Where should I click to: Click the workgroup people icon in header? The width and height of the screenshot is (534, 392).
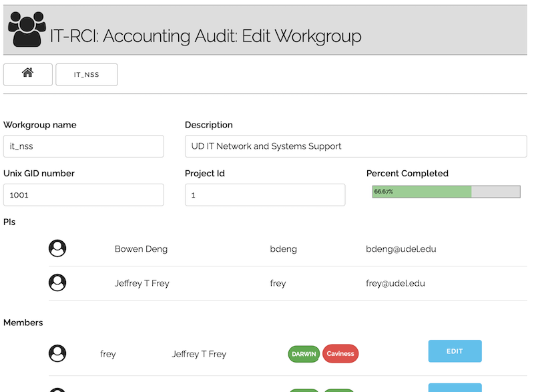point(27,30)
